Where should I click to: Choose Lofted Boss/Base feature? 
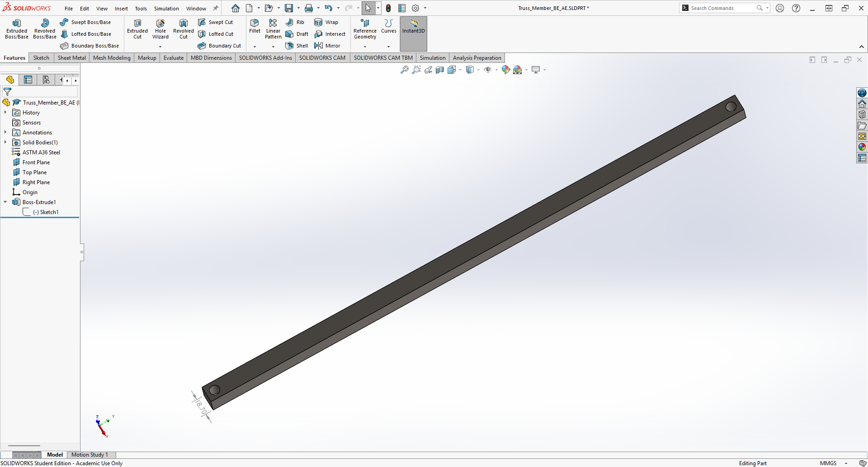(x=85, y=34)
